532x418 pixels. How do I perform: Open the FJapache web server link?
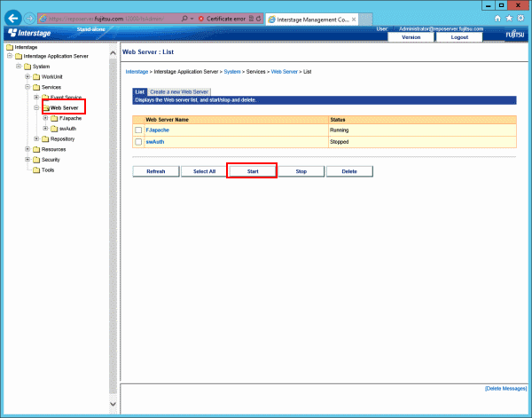coord(158,130)
